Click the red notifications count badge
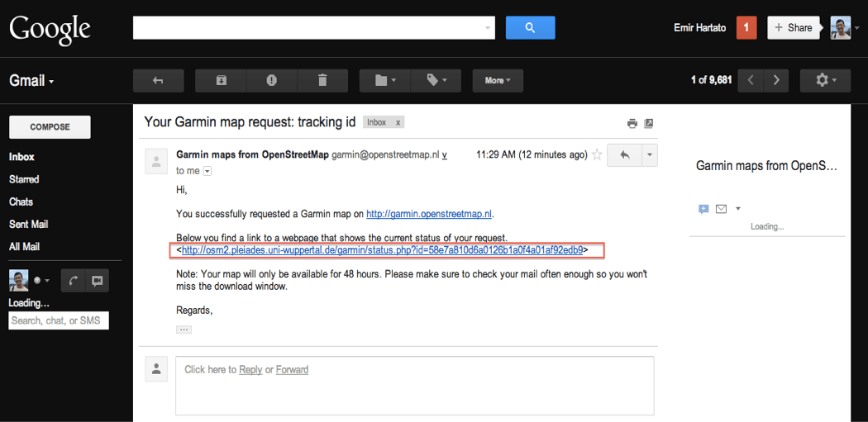Screen dimensions: 868x422 pos(746,27)
